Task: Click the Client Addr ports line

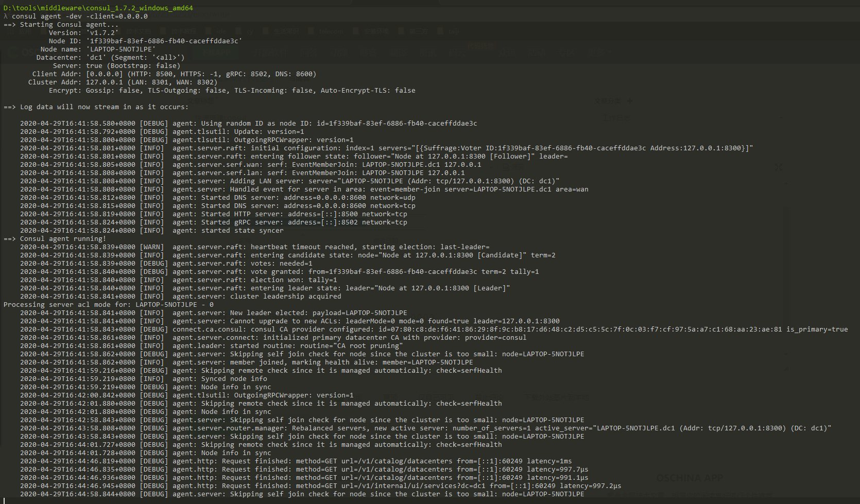Action: 201,74
